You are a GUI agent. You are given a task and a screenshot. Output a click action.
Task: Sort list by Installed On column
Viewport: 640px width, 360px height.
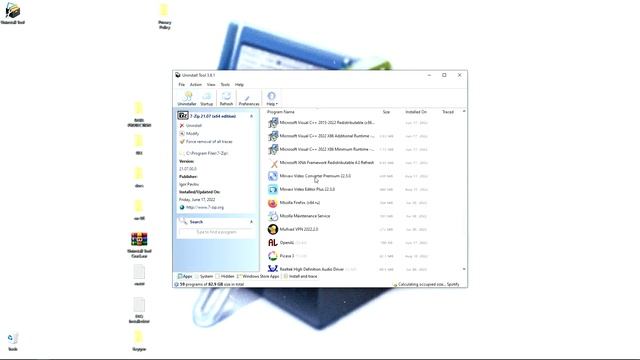click(x=416, y=112)
